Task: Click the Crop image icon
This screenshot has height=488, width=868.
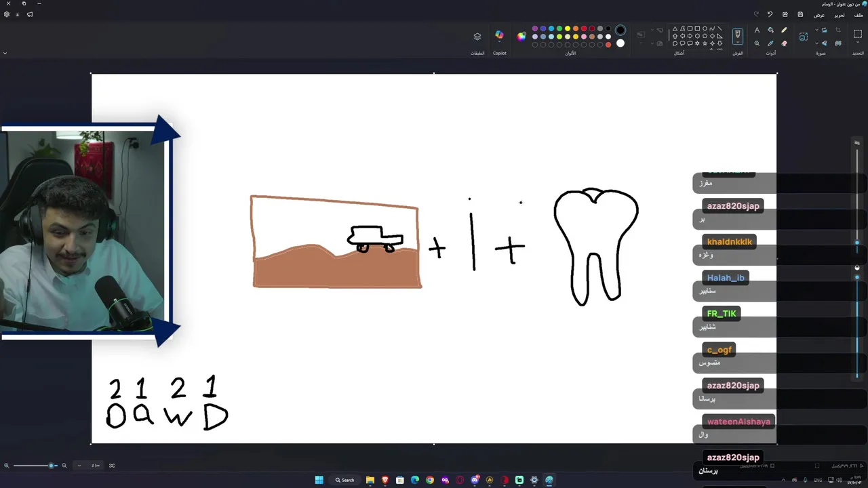Action: tap(838, 30)
